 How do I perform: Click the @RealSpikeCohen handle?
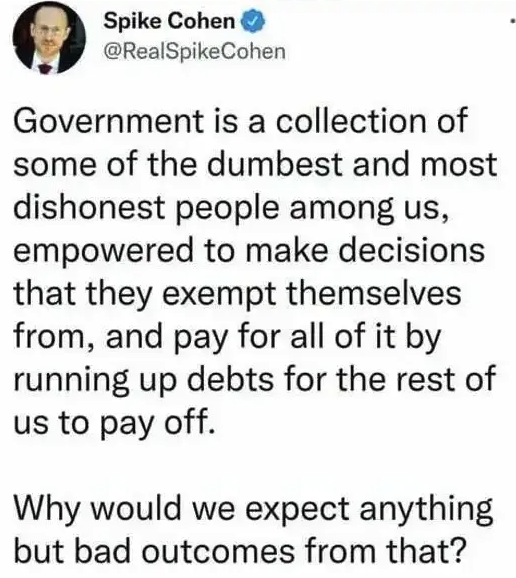(x=195, y=51)
